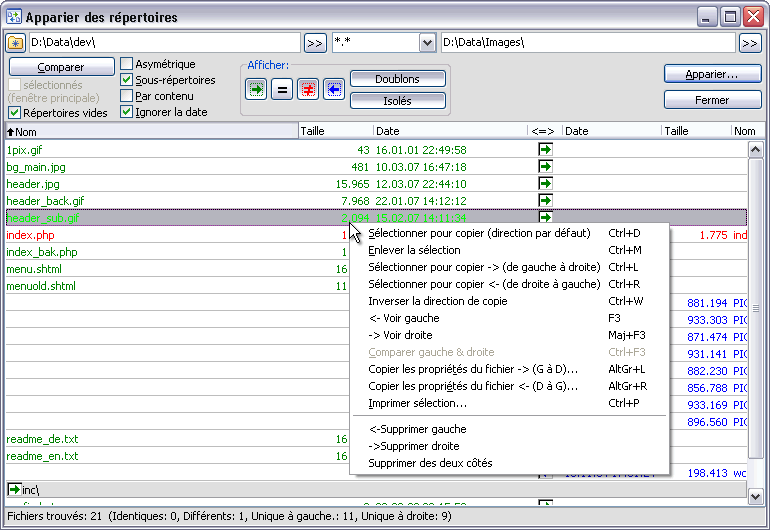Open the right directory >> browse button
Screen dimensions: 770x530
(750, 43)
